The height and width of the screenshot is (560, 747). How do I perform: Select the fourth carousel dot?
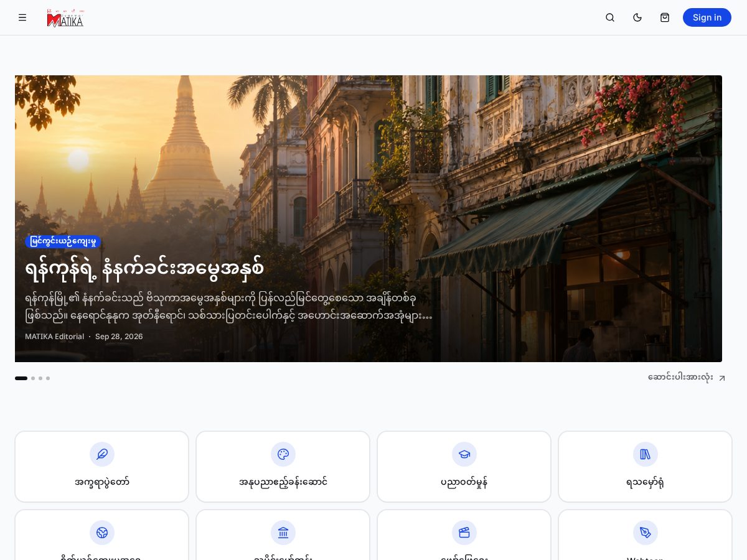[x=48, y=378]
